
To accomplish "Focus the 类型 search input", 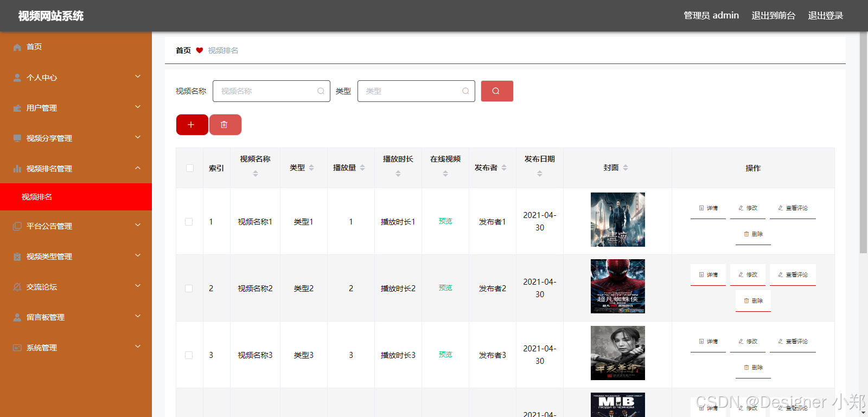I will [x=416, y=91].
